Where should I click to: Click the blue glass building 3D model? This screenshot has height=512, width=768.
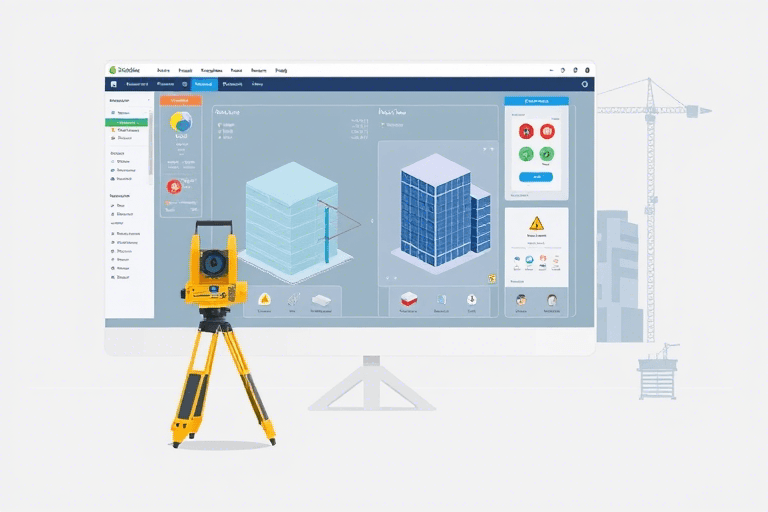pos(436,217)
